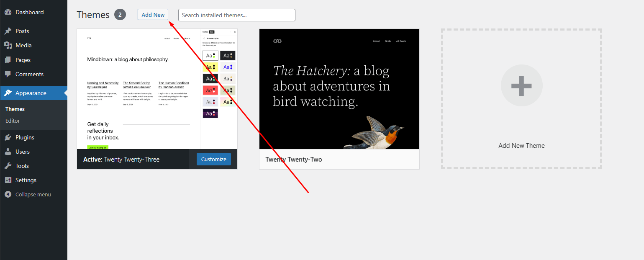Click the Tools wrench icon

8,166
